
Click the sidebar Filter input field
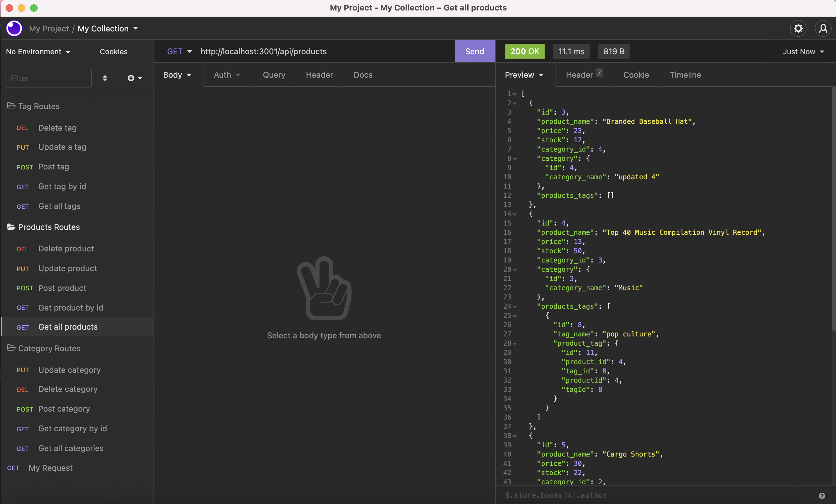[x=48, y=78]
